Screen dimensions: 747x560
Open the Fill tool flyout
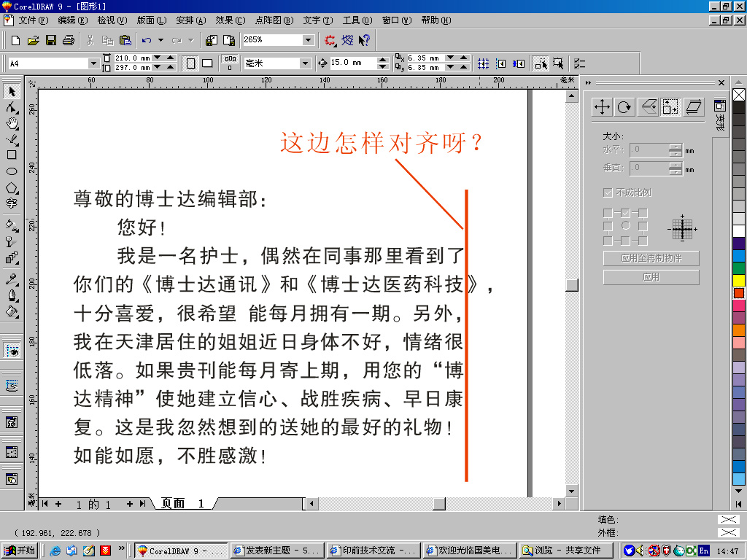point(12,312)
